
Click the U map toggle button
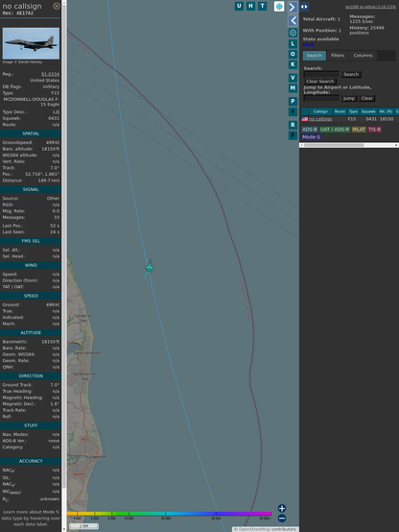pos(239,6)
